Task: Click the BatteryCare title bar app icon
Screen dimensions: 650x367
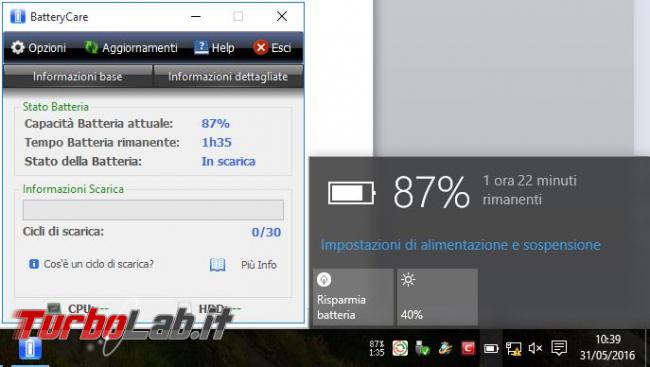Action: point(18,17)
